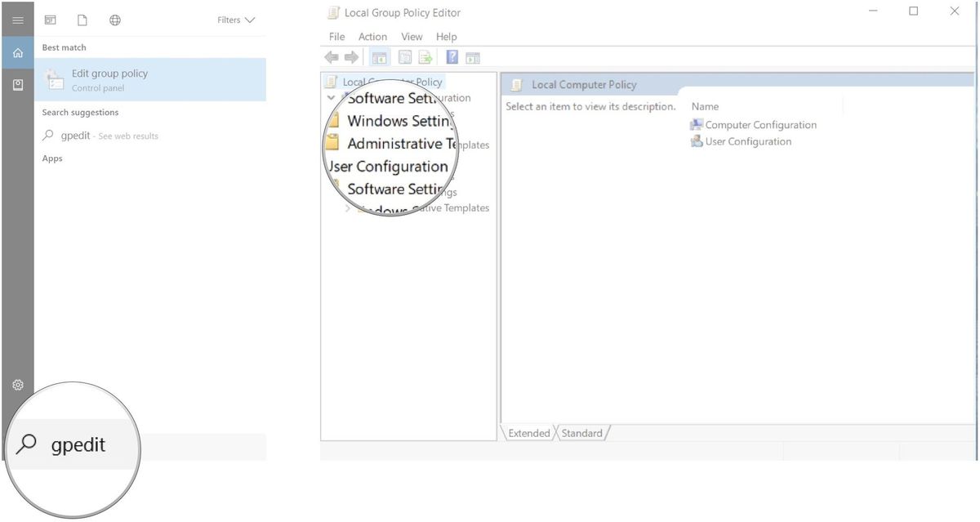Open Help via the question mark toolbar icon
The width and height of the screenshot is (980, 522).
point(452,57)
